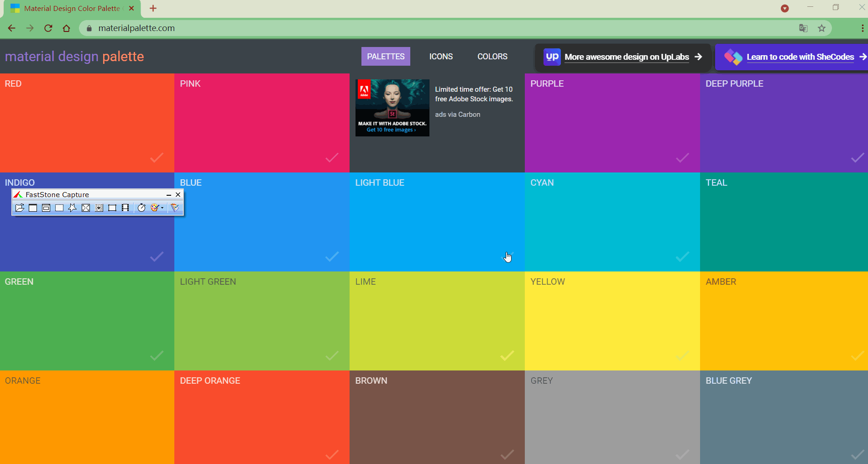Screen dimensions: 868x464
Task: Open a file in FastStone Capture
Action: click(19, 208)
